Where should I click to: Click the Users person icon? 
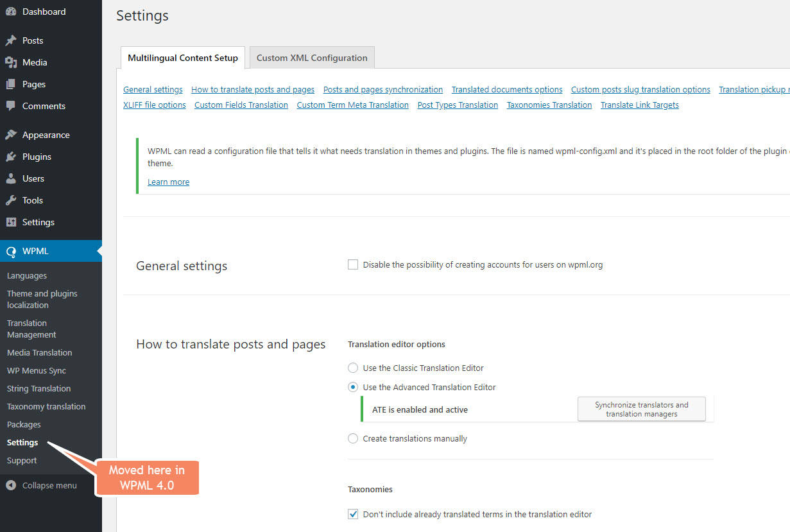pos(11,178)
